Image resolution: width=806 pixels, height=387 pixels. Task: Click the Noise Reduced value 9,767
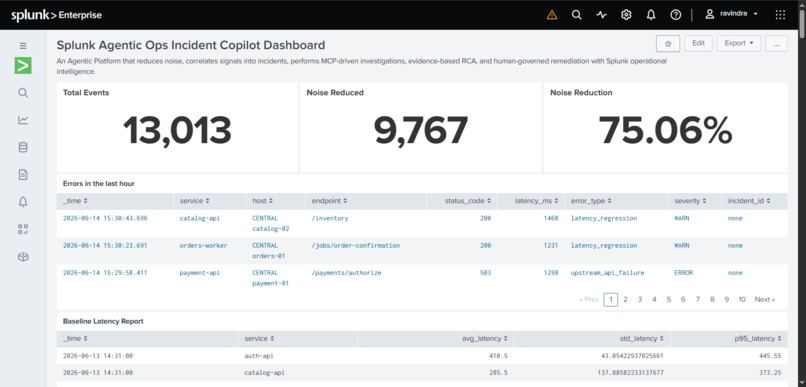(x=420, y=131)
